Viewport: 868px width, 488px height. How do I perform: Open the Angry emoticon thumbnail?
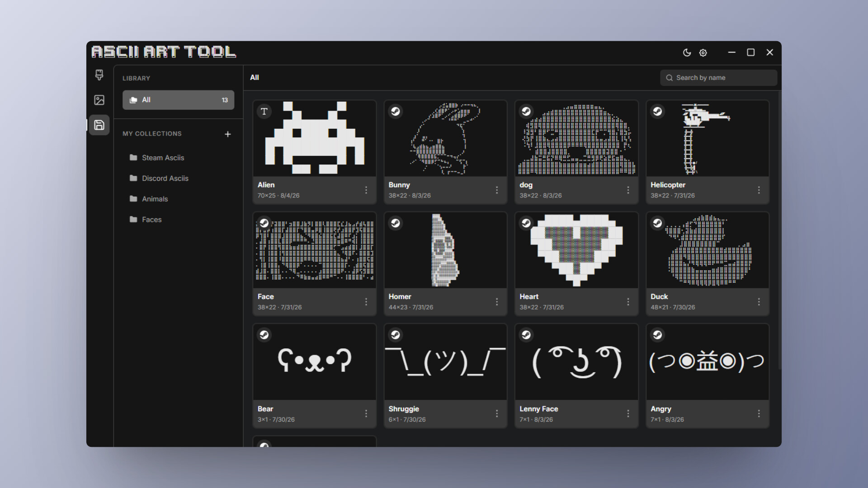coord(708,362)
